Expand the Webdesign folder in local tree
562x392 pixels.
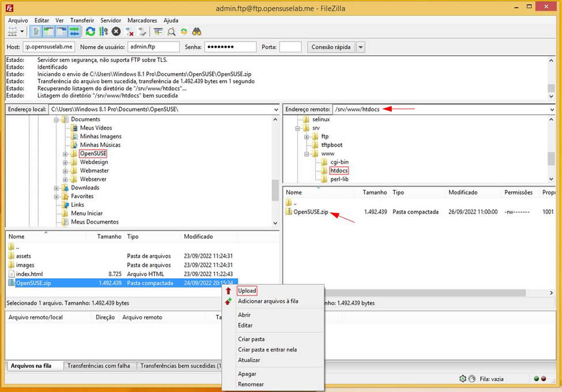(66, 163)
